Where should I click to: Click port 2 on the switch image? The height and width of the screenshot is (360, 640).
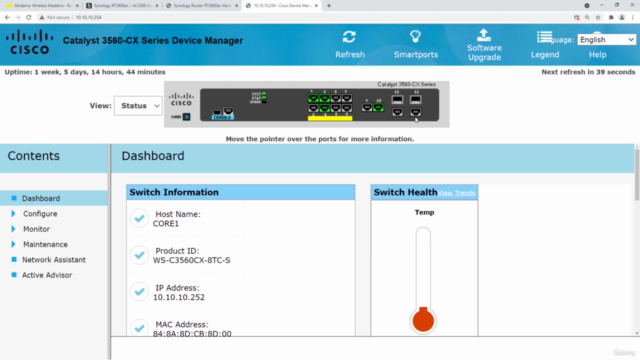click(313, 108)
